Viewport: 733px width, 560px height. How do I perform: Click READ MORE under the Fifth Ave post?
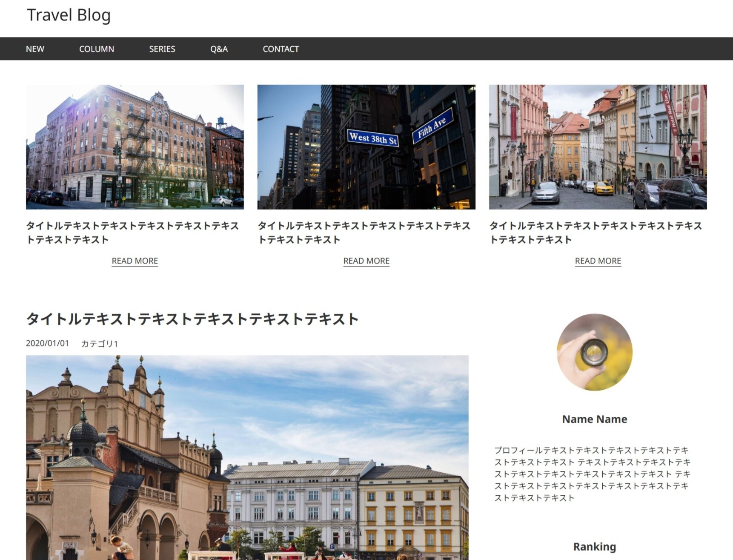point(366,261)
